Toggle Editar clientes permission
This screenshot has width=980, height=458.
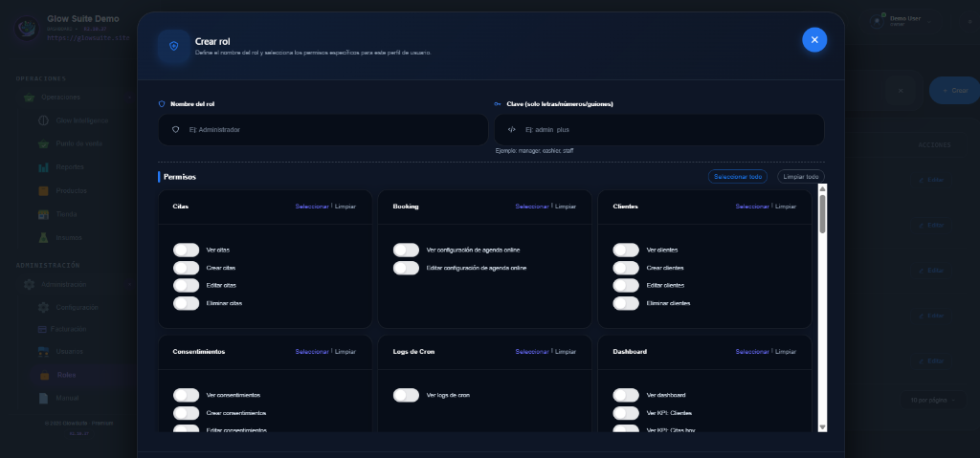626,286
